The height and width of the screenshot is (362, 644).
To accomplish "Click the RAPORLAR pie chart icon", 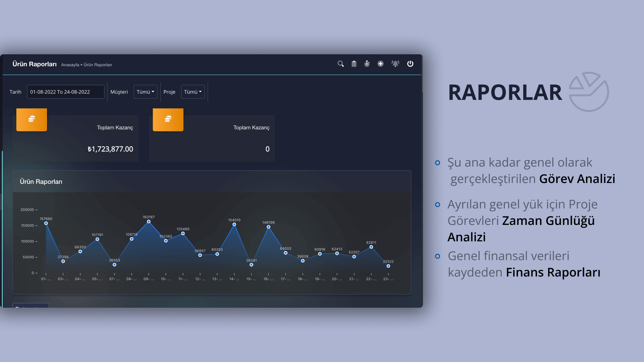I will pos(589,92).
